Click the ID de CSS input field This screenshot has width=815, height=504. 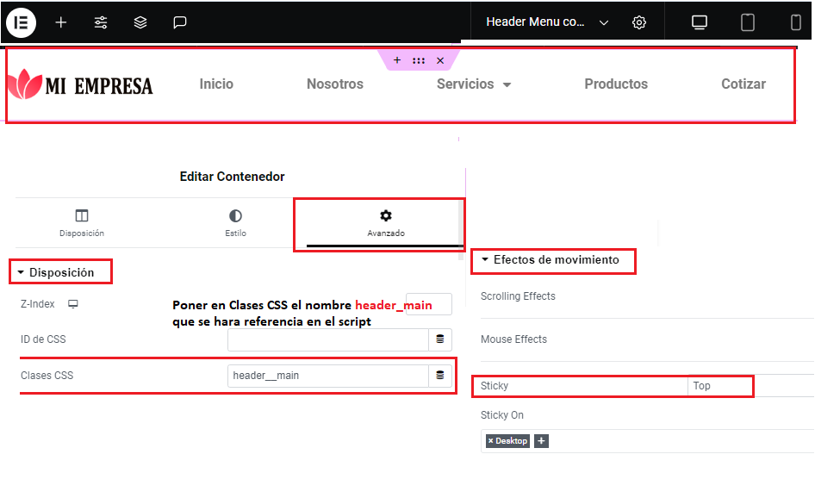pos(328,339)
